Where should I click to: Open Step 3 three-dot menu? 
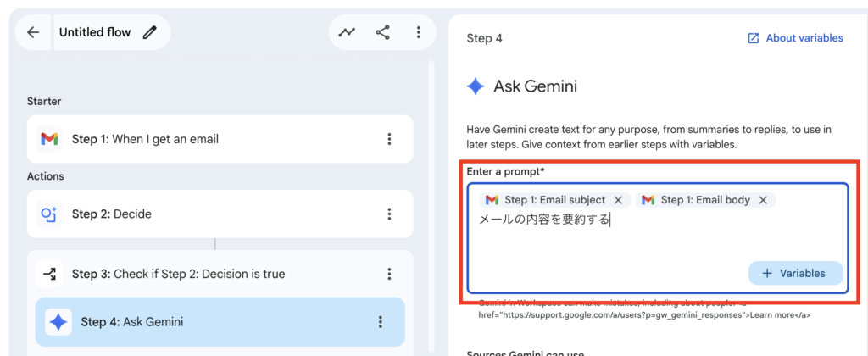coord(389,274)
